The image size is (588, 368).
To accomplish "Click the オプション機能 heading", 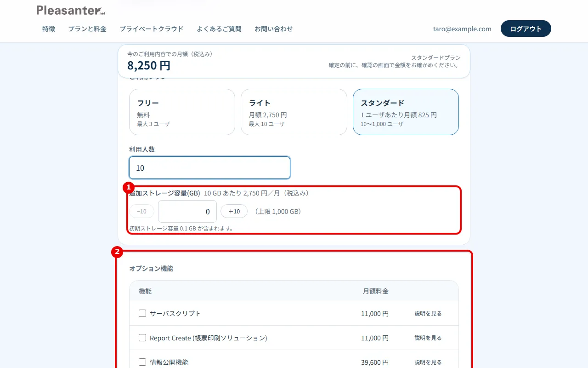I will coord(151,268).
